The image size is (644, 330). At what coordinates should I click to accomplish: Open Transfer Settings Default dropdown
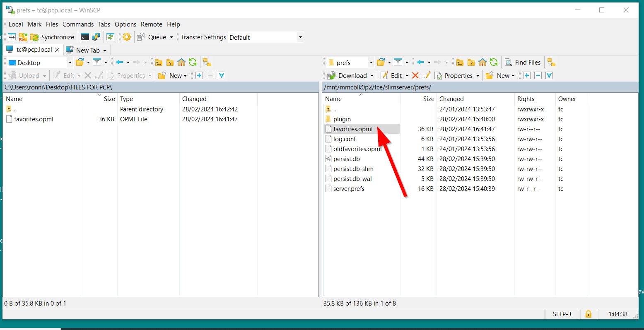(300, 37)
